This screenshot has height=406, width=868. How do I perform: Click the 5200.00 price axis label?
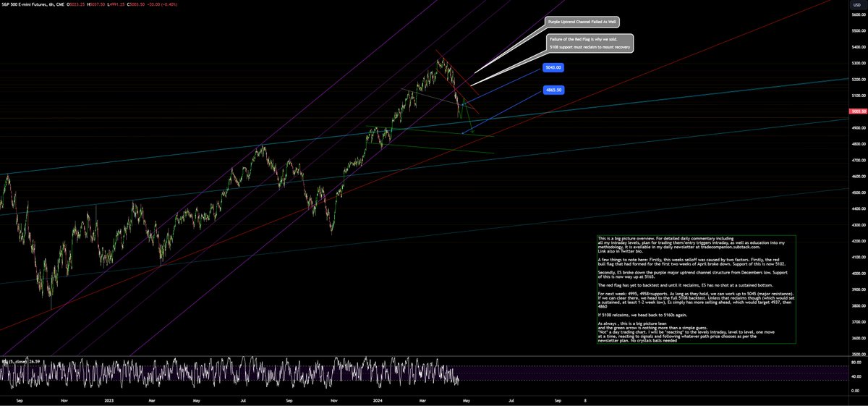pyautogui.click(x=858, y=80)
